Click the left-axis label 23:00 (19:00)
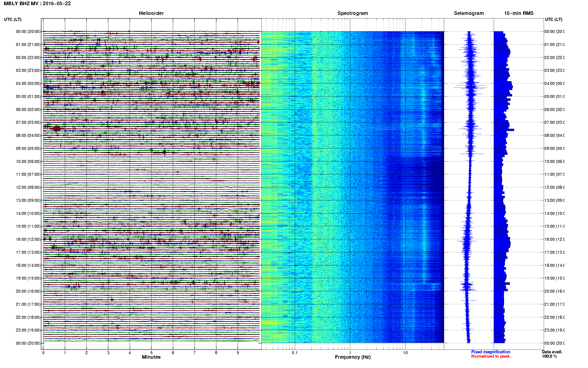This screenshot has width=588, height=368. [28, 330]
